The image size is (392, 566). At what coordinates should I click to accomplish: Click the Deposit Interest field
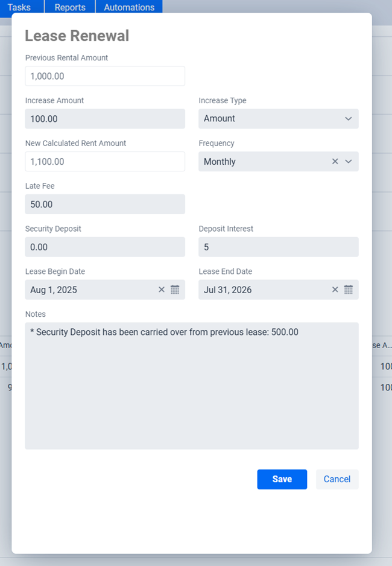click(x=279, y=247)
